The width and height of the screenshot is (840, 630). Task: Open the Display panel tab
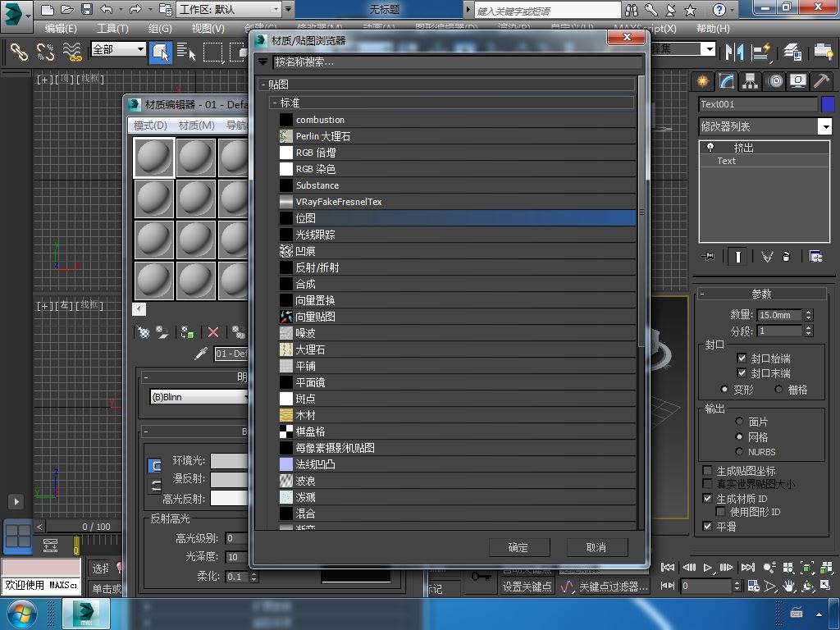798,81
